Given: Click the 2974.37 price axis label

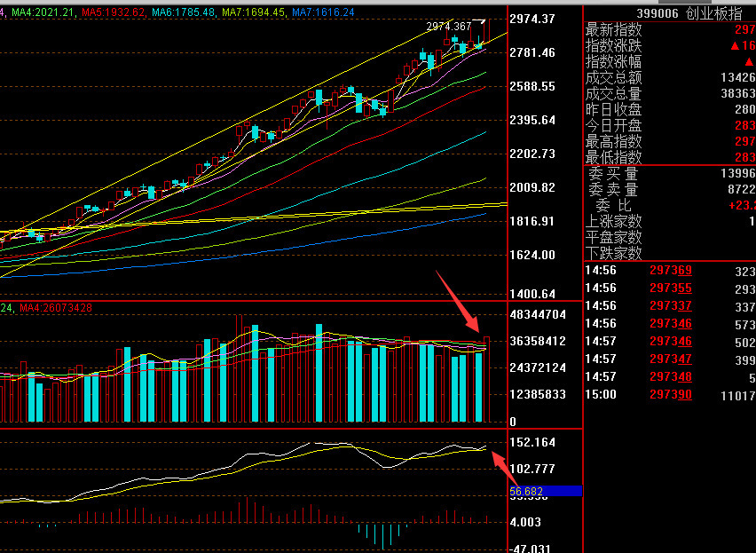Looking at the screenshot, I should [532, 19].
